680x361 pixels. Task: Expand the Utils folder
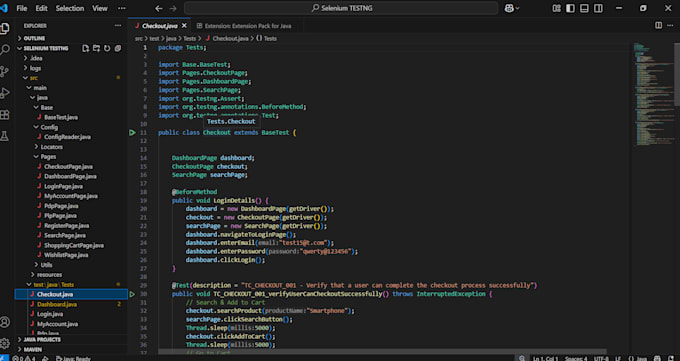point(72,265)
